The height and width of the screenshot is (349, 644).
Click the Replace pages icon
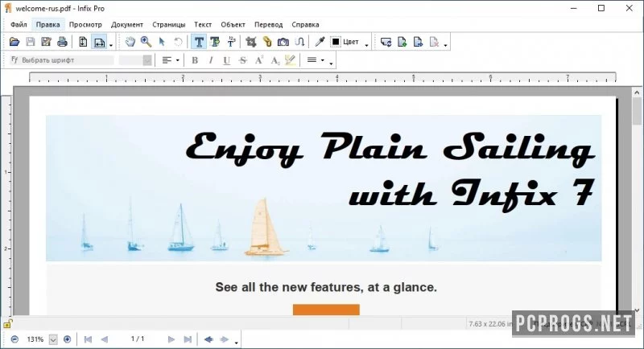386,42
